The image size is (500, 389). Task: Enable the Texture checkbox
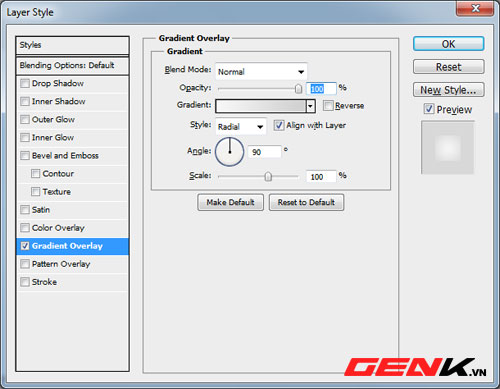point(35,192)
